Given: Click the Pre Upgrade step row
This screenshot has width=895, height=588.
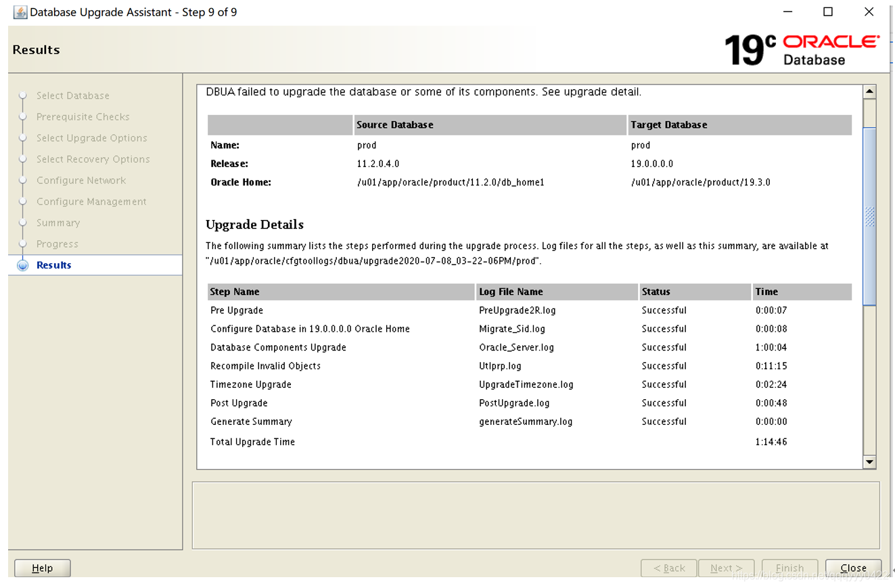Looking at the screenshot, I should (530, 311).
